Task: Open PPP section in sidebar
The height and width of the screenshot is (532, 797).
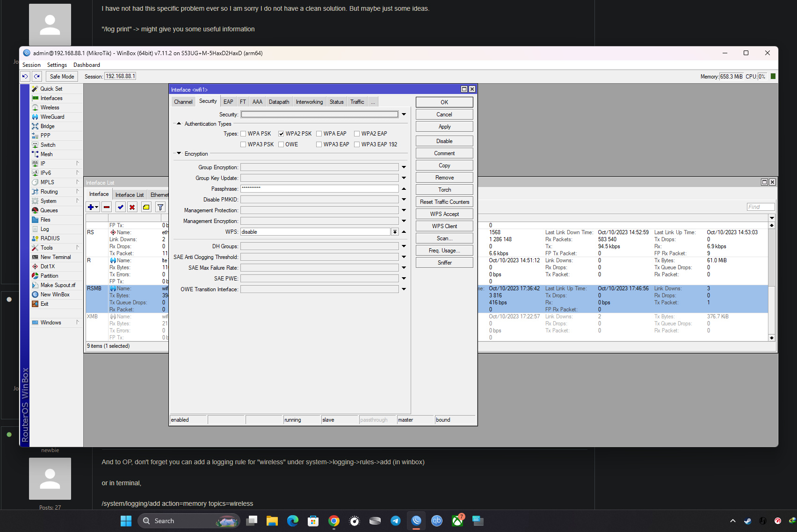Action: coord(45,136)
